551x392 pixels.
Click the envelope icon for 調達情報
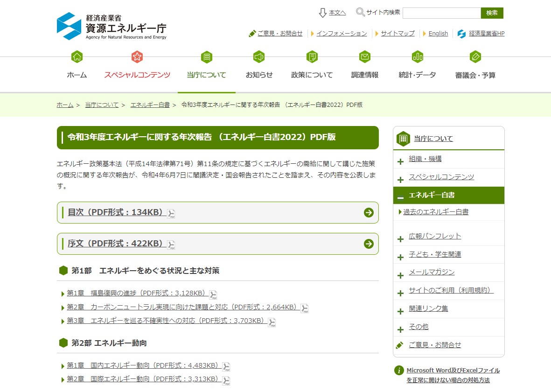365,57
